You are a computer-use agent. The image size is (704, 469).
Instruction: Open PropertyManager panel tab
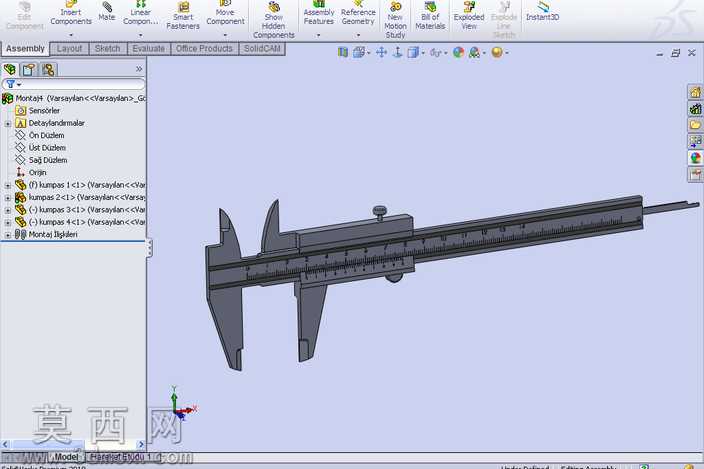coord(29,70)
